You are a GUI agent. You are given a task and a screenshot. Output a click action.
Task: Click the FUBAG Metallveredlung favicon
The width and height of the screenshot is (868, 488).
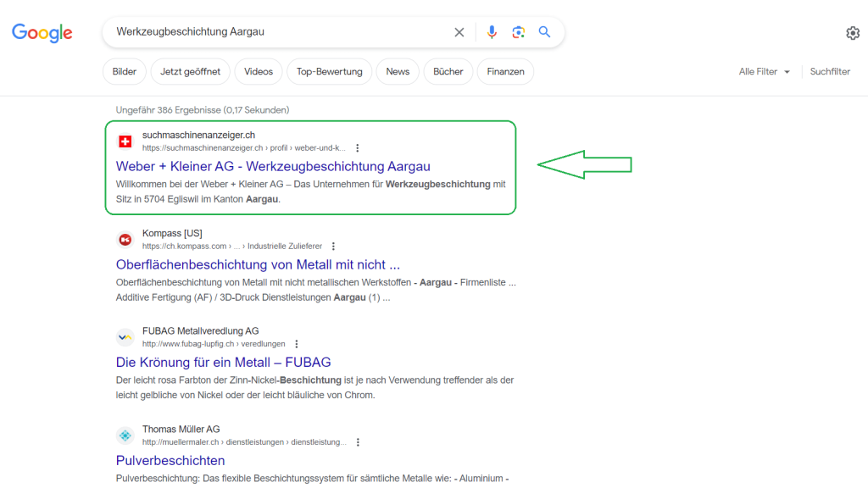tap(125, 337)
